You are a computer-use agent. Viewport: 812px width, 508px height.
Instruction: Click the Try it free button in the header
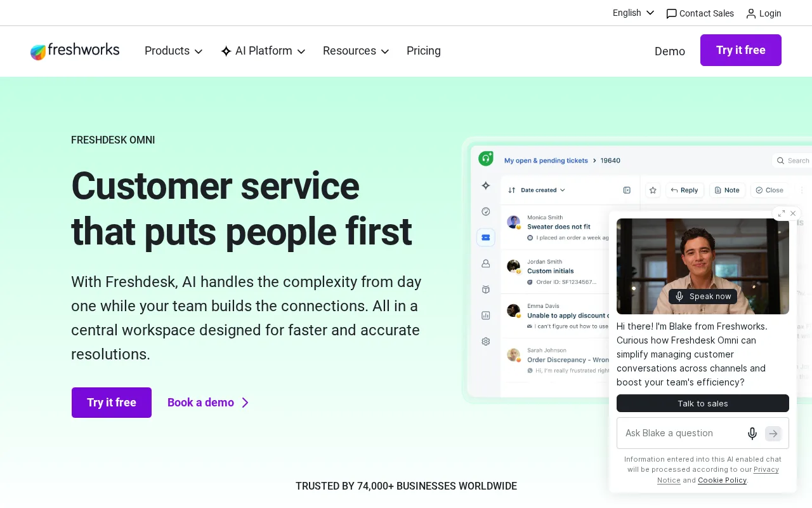[741, 50]
